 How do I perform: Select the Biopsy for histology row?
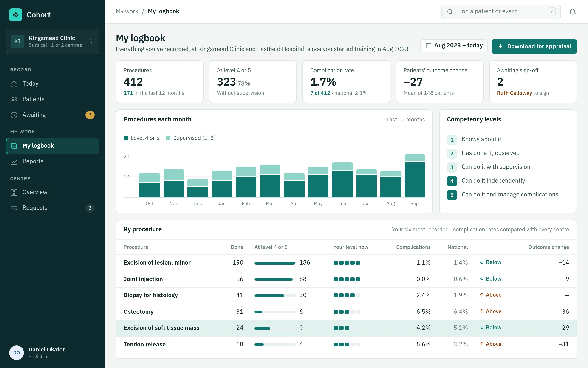346,295
